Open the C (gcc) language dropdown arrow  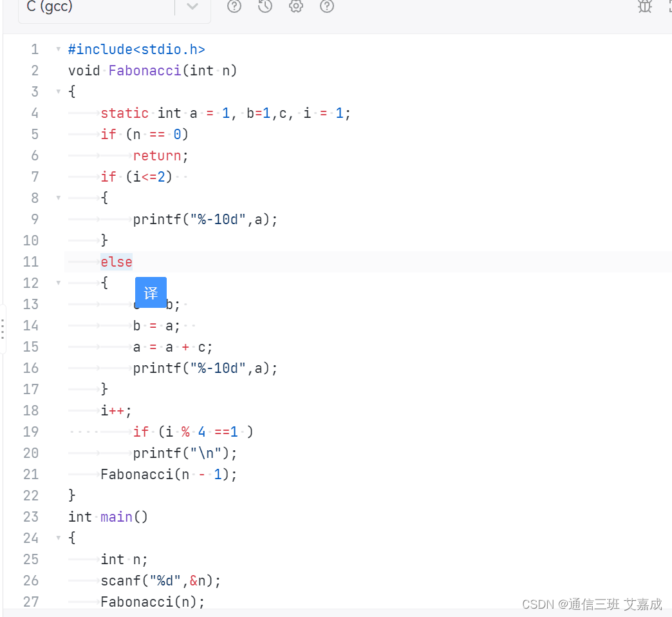191,7
